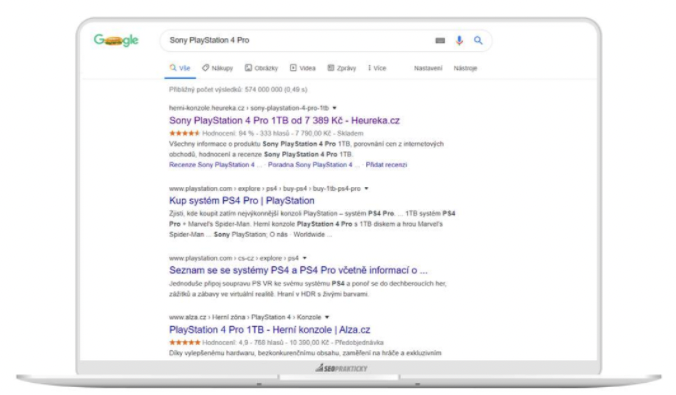Open Kup systém PS4 Pro PlayStation result
Image resolution: width=676 pixels, height=395 pixels.
tap(241, 201)
